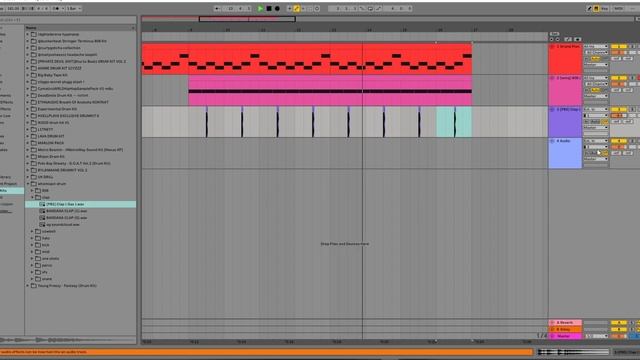Click the pencil icon at top right
This screenshot has width=640, height=360.
point(589,9)
